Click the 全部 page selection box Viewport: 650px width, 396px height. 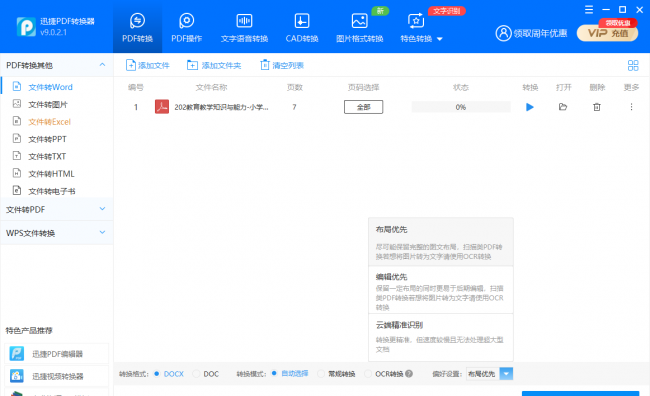point(364,107)
